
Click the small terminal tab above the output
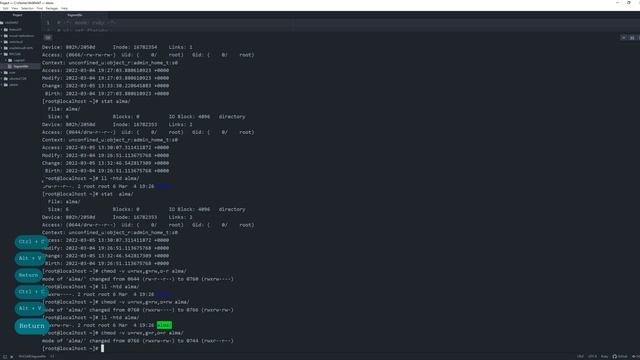(48, 38)
